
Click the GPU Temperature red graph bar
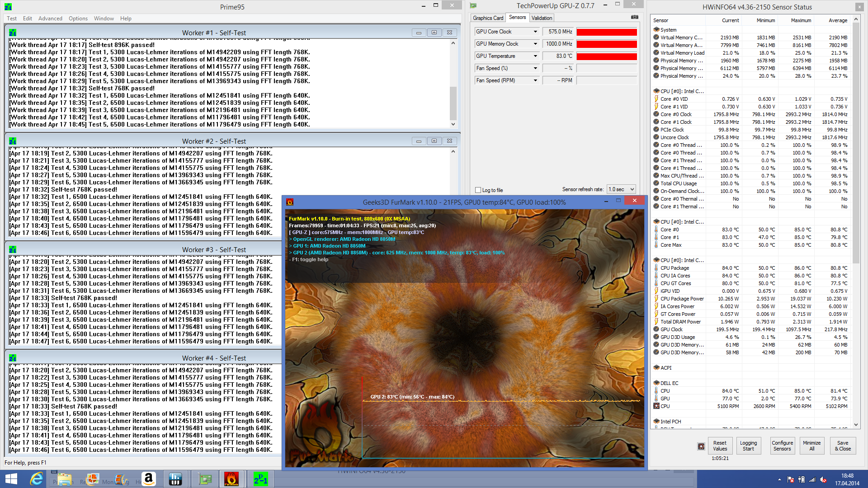[607, 56]
